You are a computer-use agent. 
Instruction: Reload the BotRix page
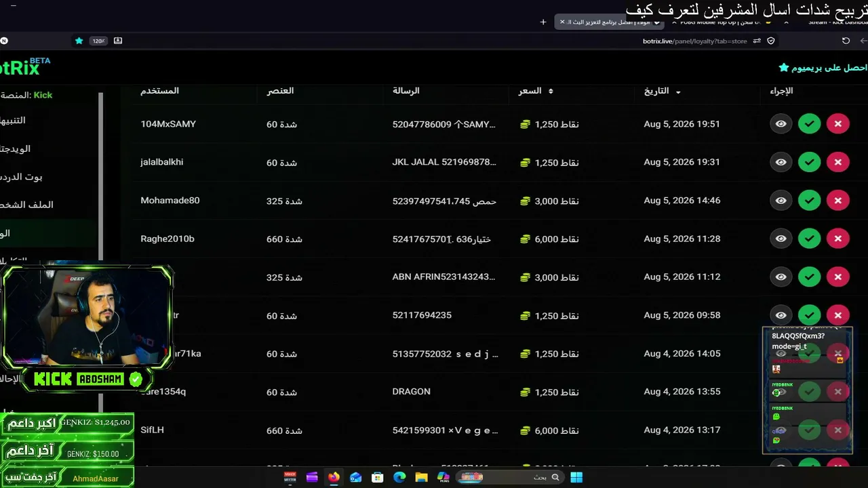click(846, 41)
